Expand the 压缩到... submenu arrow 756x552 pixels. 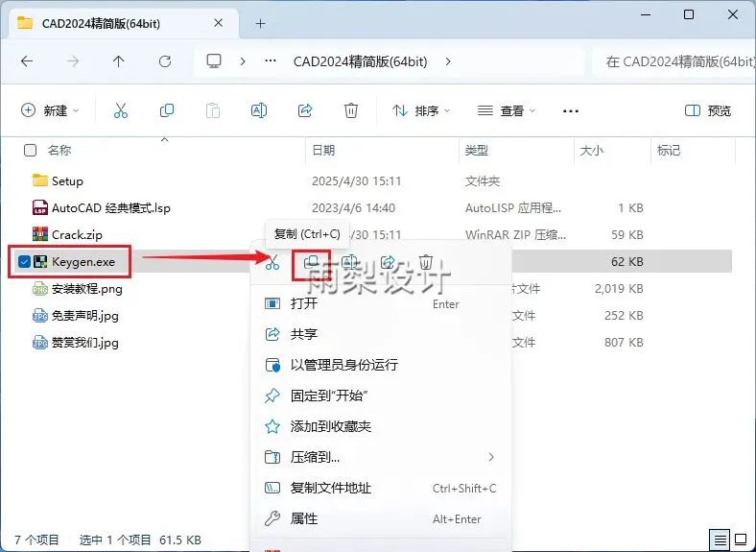[491, 457]
